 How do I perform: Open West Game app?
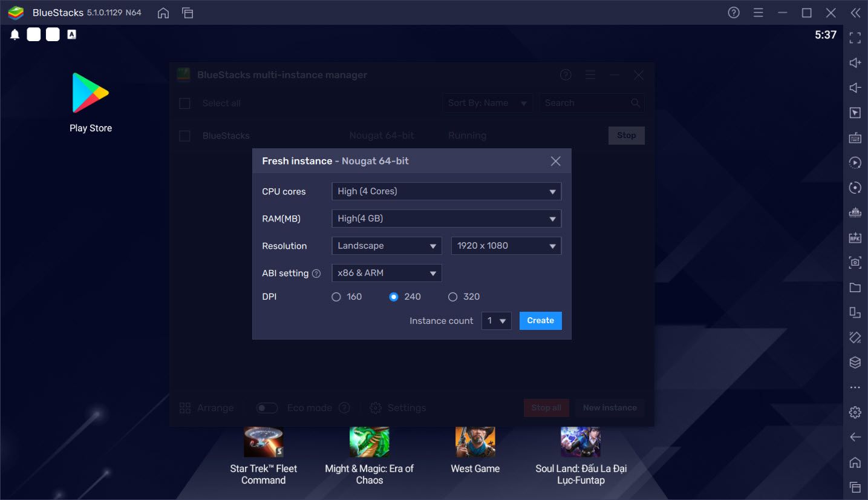(475, 450)
